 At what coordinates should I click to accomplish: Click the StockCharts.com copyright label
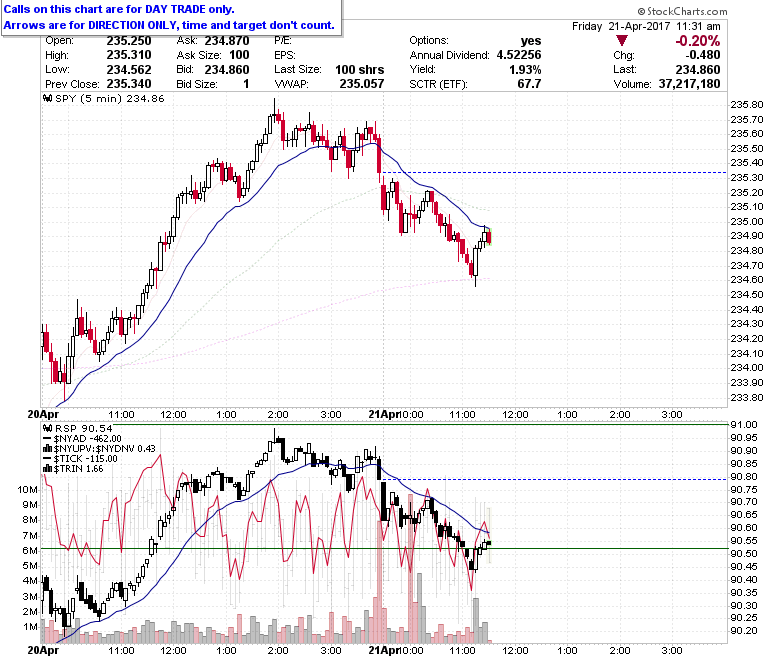coord(682,11)
